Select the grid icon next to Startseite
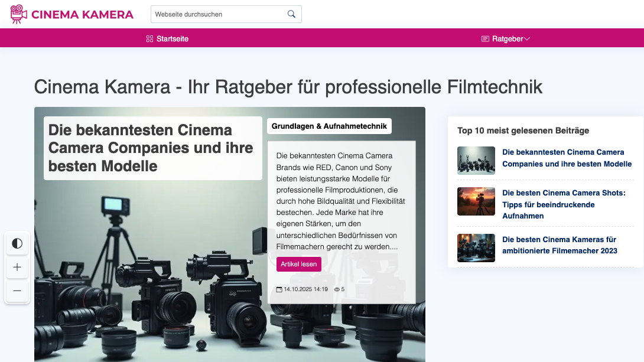The image size is (644, 362). click(149, 38)
